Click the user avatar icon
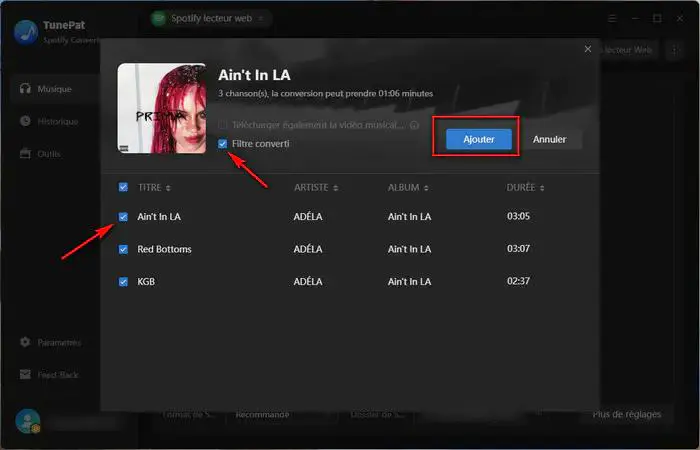The height and width of the screenshot is (450, 700). pyautogui.click(x=28, y=421)
